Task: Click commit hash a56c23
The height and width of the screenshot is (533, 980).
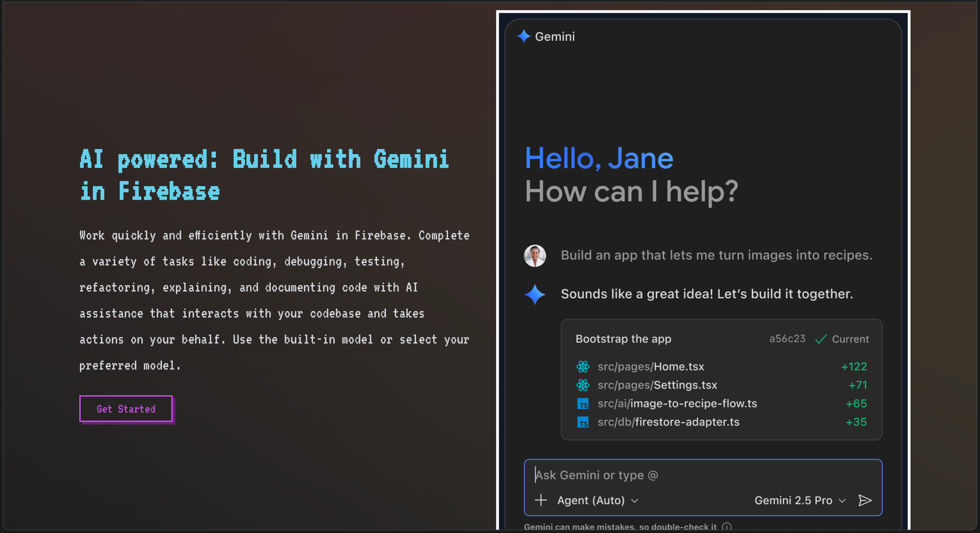Action: tap(787, 339)
